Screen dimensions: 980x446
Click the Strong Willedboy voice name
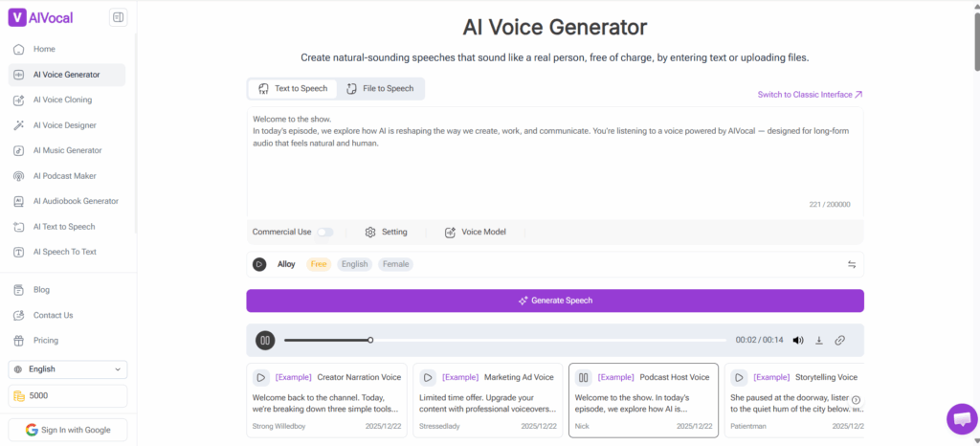[280, 426]
